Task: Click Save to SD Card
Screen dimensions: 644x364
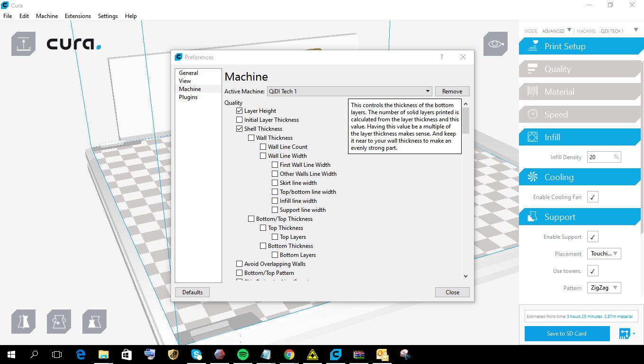Action: (567, 334)
